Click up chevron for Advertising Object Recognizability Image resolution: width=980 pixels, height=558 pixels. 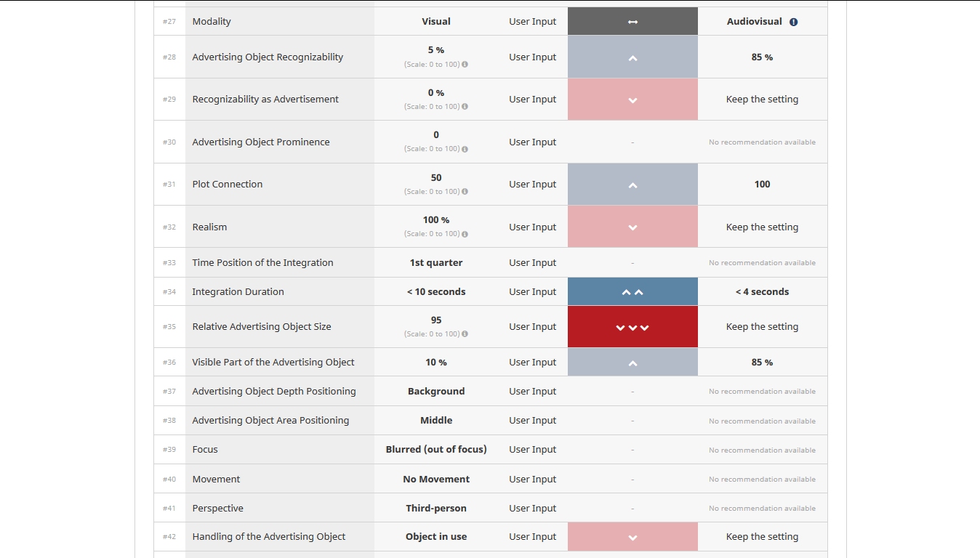pos(632,58)
